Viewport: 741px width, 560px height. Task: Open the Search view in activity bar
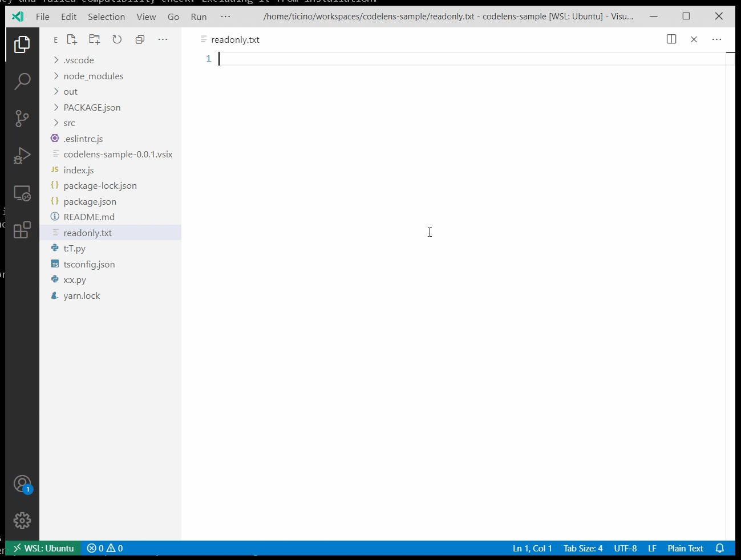tap(22, 81)
